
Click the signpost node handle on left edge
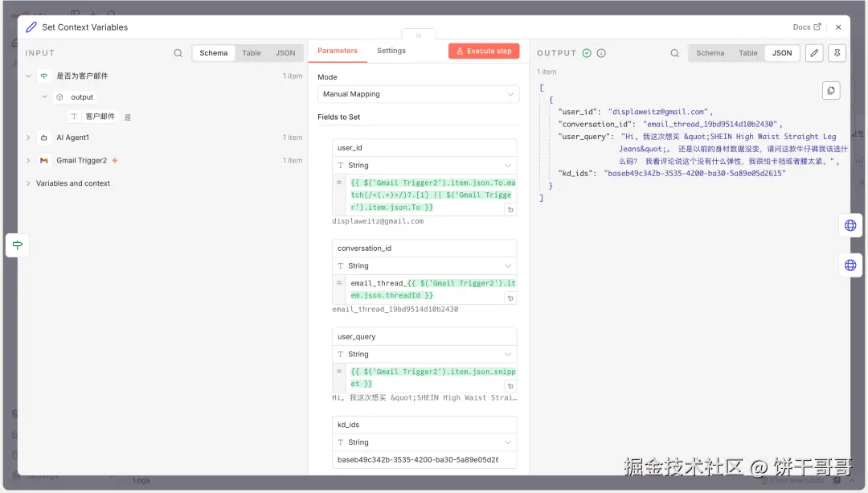(x=17, y=245)
